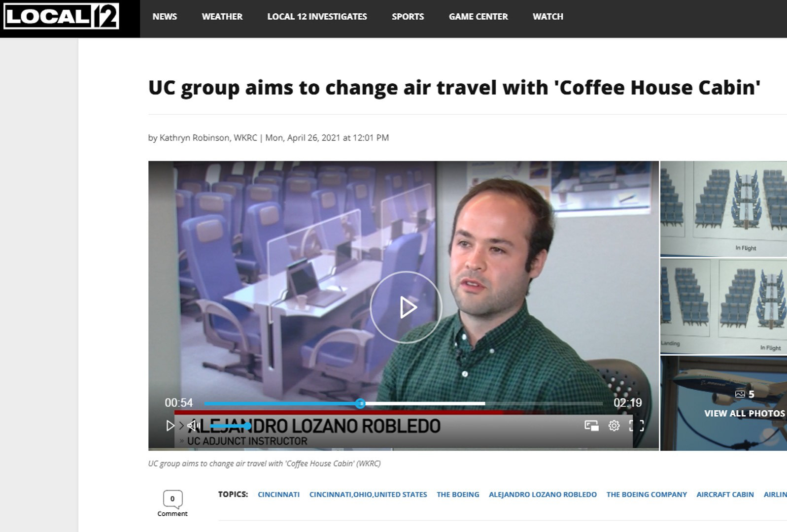
Task: Click the Local 12 logo
Action: pyautogui.click(x=62, y=17)
